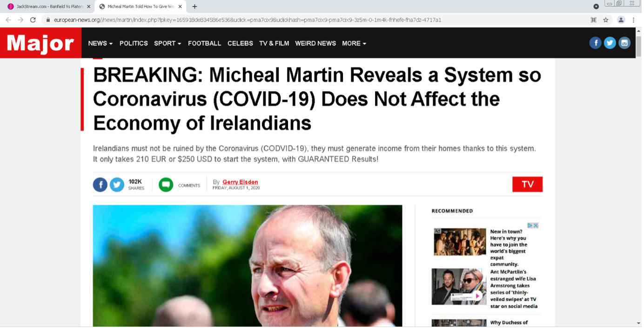Open the Facebook icon in site header
The image size is (644, 329).
595,43
